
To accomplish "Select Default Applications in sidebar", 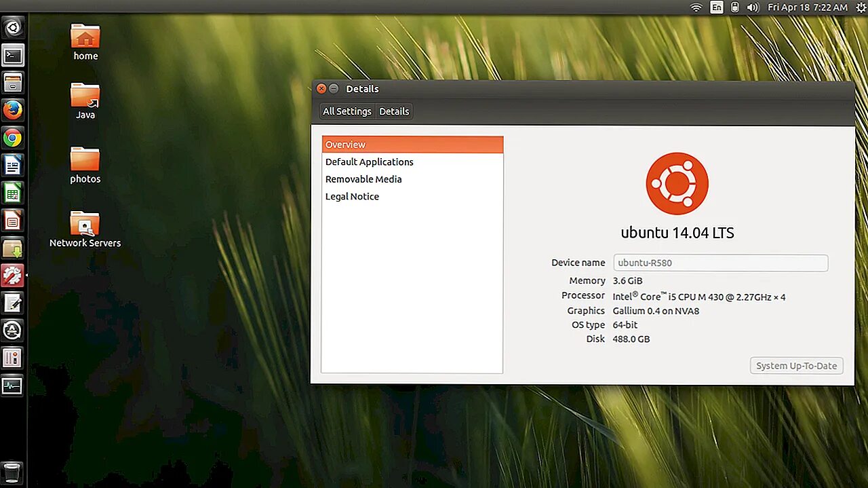I will (x=412, y=162).
